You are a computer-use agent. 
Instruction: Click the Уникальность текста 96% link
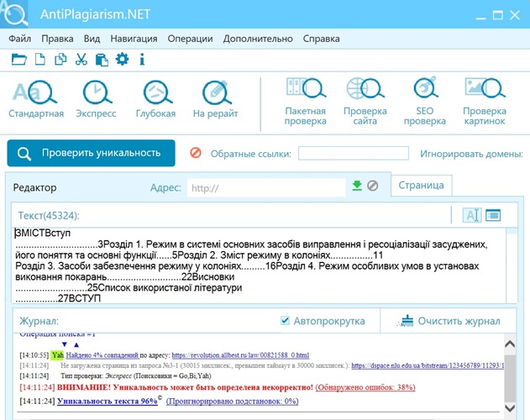[108, 401]
